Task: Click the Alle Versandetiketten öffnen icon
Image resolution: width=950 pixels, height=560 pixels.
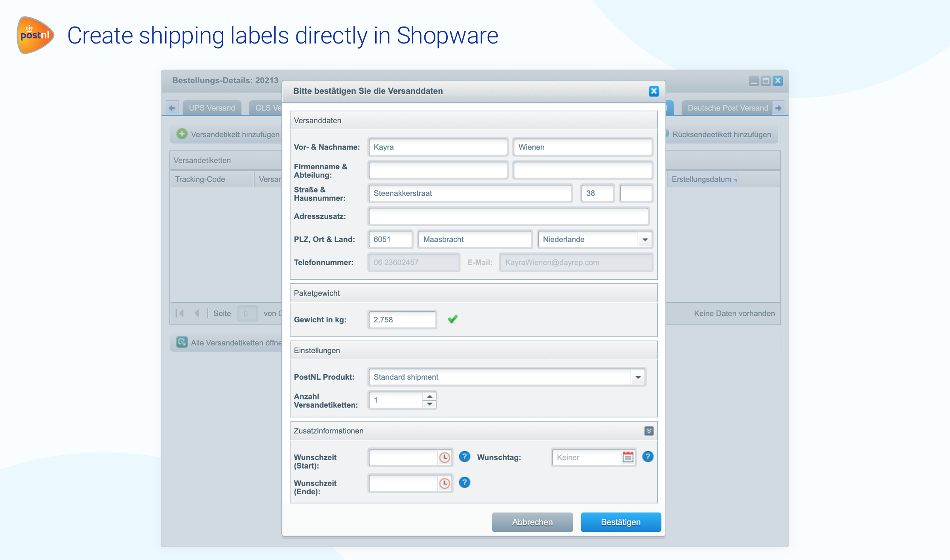Action: [x=182, y=342]
